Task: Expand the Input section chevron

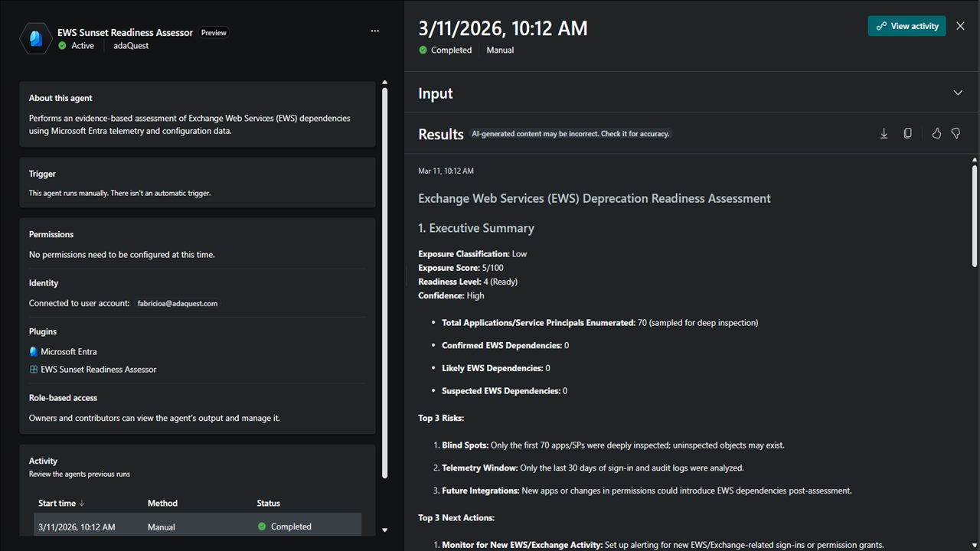Action: (x=958, y=93)
